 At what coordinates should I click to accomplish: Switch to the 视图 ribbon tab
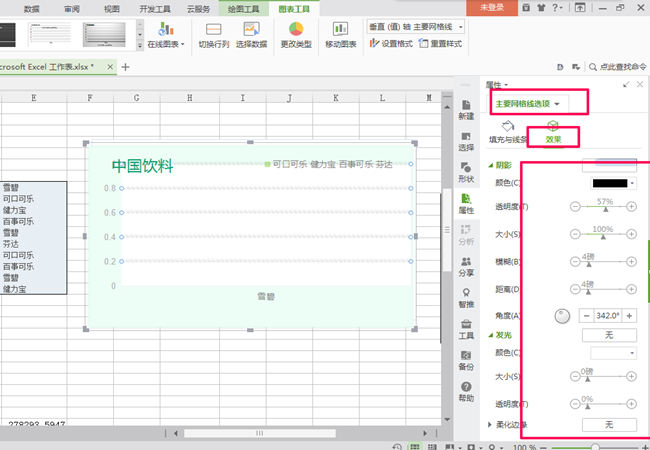coord(112,9)
